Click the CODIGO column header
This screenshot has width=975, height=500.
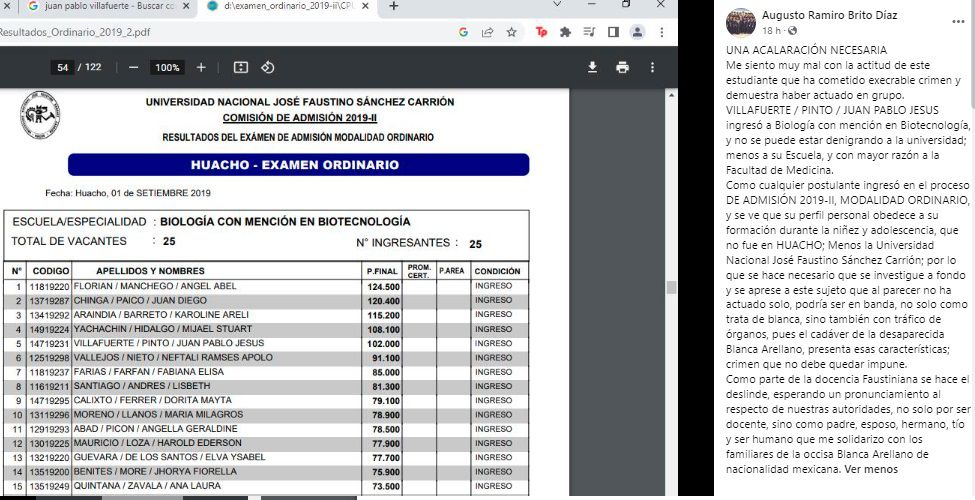pos(49,271)
